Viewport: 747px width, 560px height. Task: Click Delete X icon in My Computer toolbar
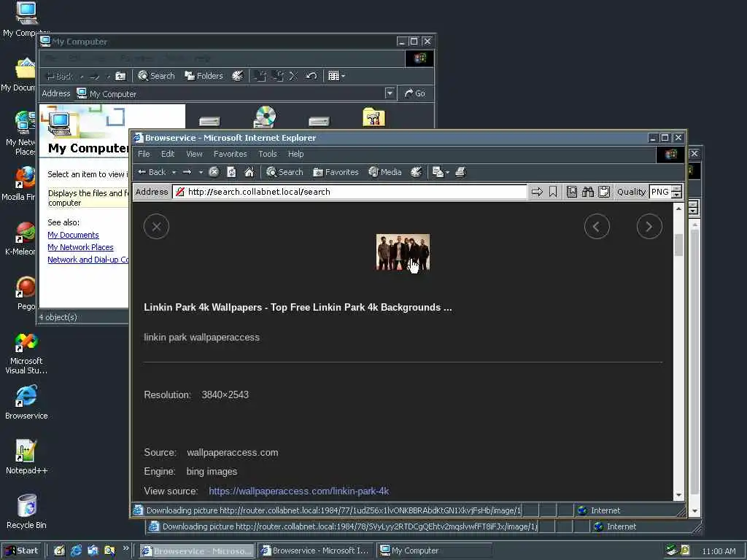[x=293, y=76]
